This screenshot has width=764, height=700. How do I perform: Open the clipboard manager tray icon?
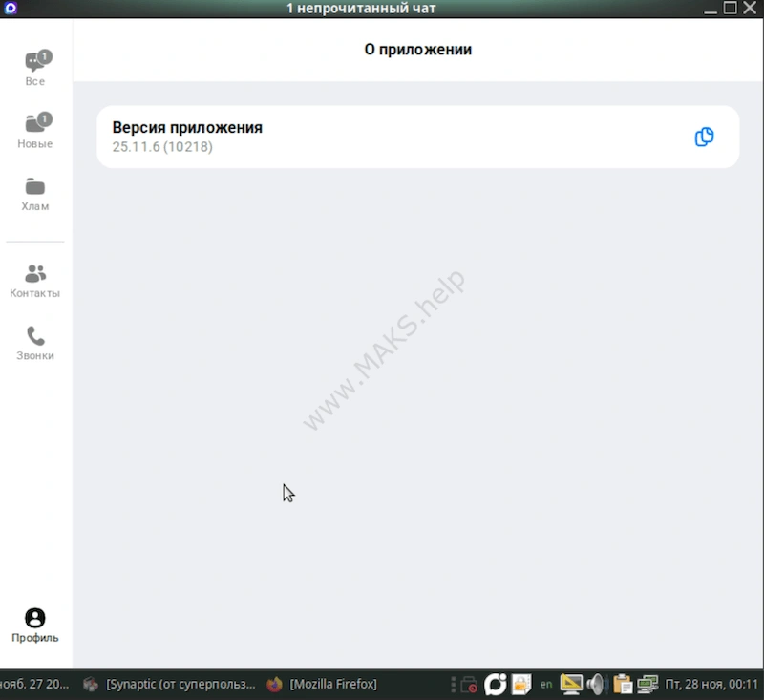[x=622, y=684]
